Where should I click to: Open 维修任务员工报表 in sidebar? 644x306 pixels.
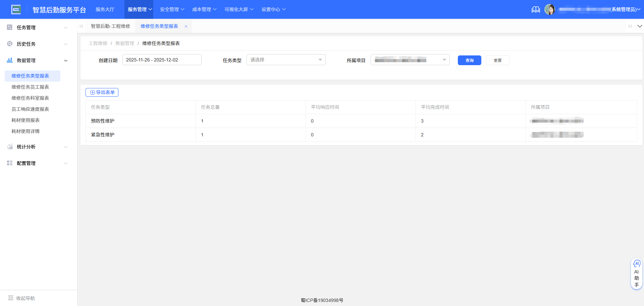point(30,87)
